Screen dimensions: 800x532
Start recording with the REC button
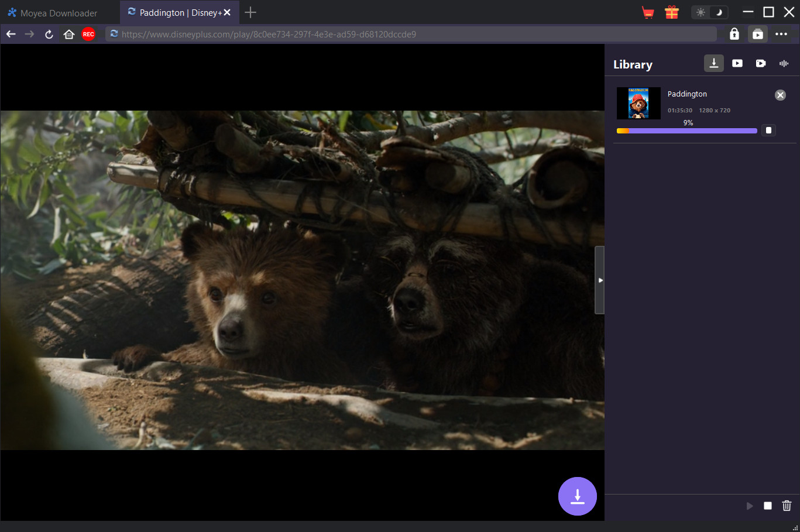click(x=88, y=34)
